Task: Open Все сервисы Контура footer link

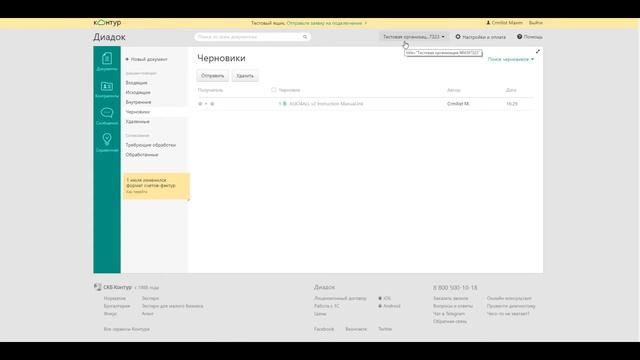Action: 127,329
